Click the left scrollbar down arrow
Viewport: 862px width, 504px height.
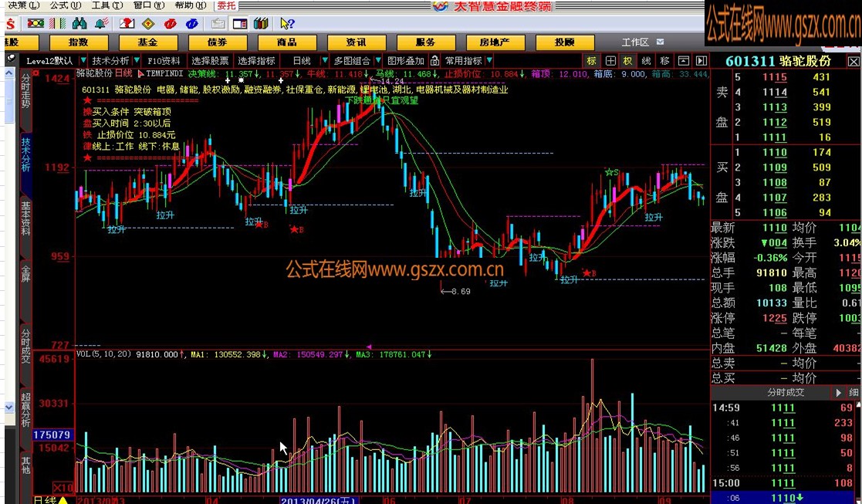click(x=8, y=408)
